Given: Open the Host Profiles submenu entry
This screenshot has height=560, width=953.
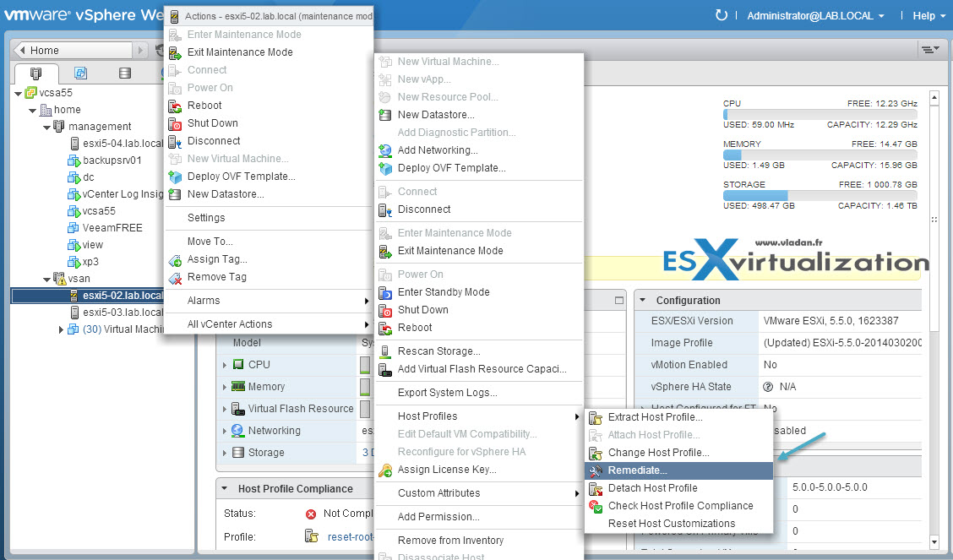Looking at the screenshot, I should (x=479, y=416).
